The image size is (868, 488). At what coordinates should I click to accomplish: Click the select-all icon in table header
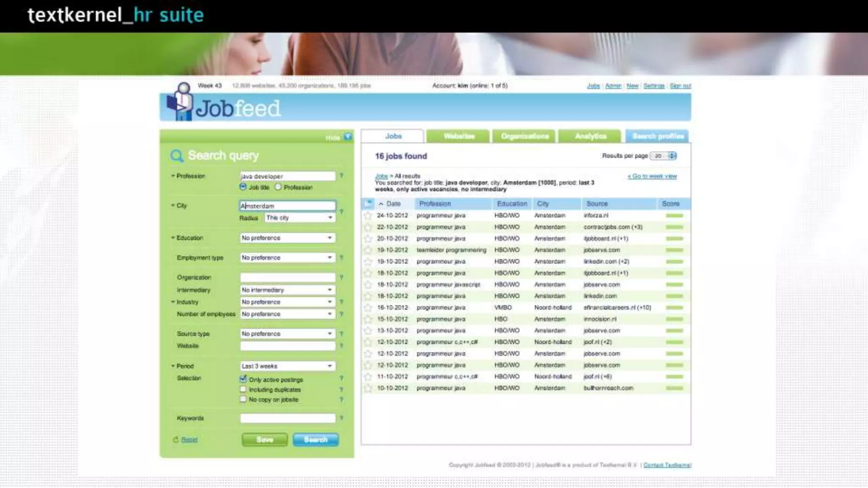(368, 204)
